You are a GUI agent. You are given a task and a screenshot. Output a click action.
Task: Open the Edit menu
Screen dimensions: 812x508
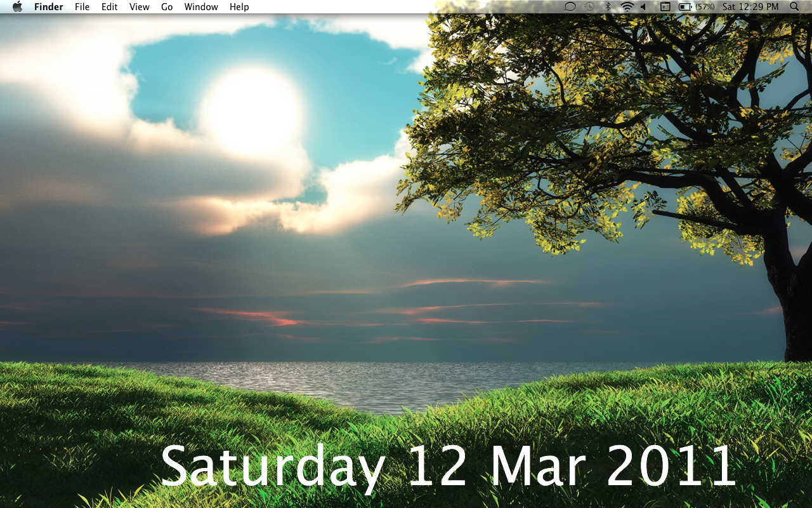pyautogui.click(x=110, y=7)
